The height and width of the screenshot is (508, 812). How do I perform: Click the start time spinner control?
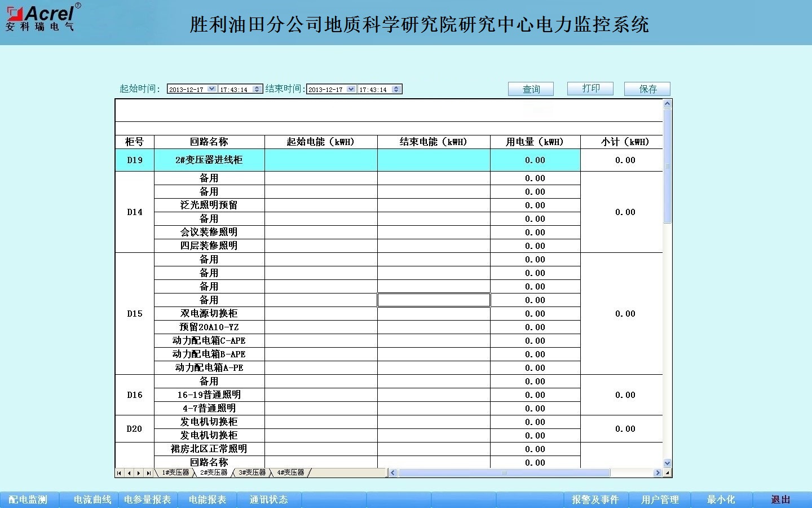pos(257,89)
